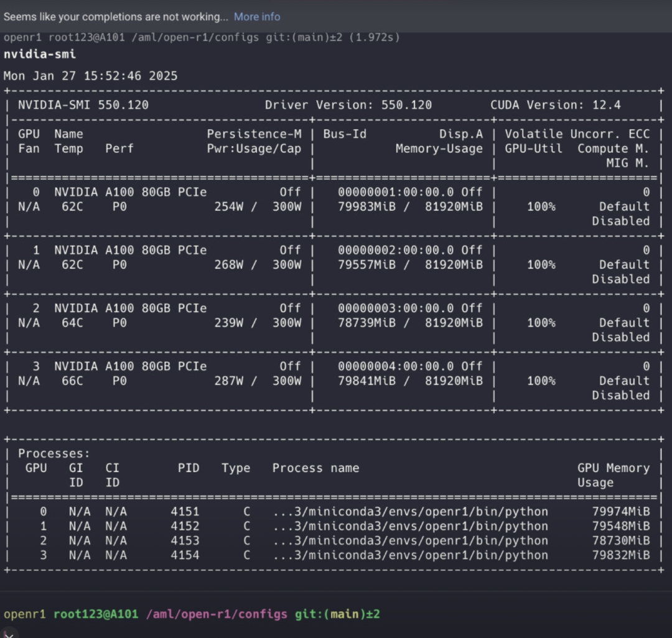Click bus ID '00000002:00:00.0'

click(396, 250)
